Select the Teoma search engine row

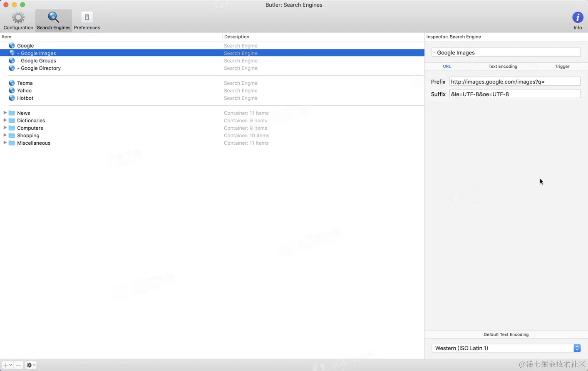pos(212,83)
